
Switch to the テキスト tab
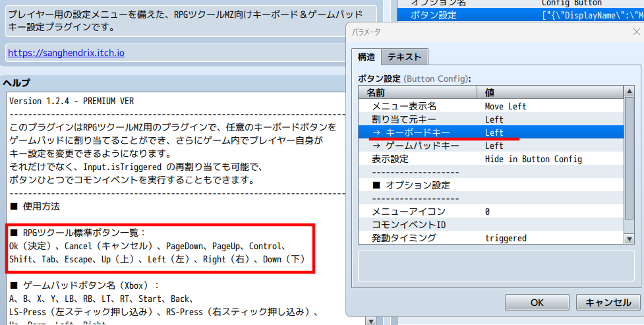(x=405, y=57)
